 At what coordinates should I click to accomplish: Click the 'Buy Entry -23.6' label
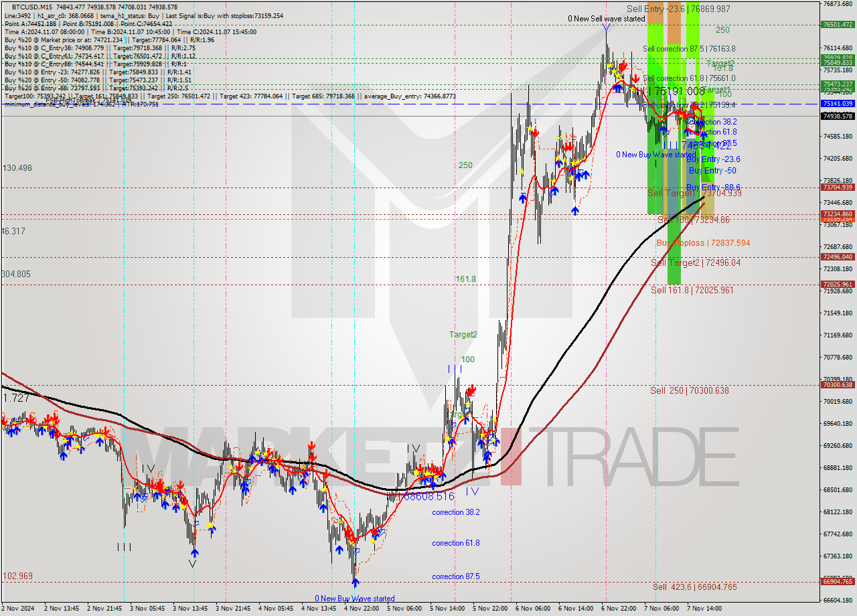pos(713,159)
